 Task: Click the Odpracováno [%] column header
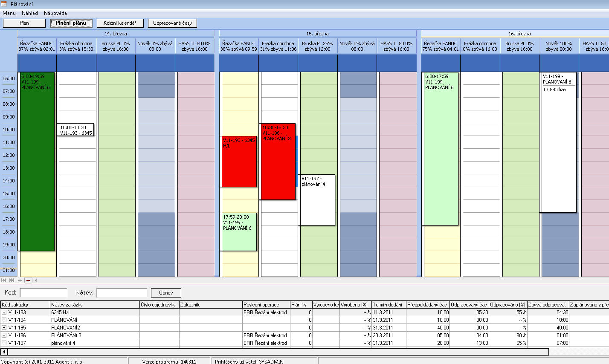[508, 305]
